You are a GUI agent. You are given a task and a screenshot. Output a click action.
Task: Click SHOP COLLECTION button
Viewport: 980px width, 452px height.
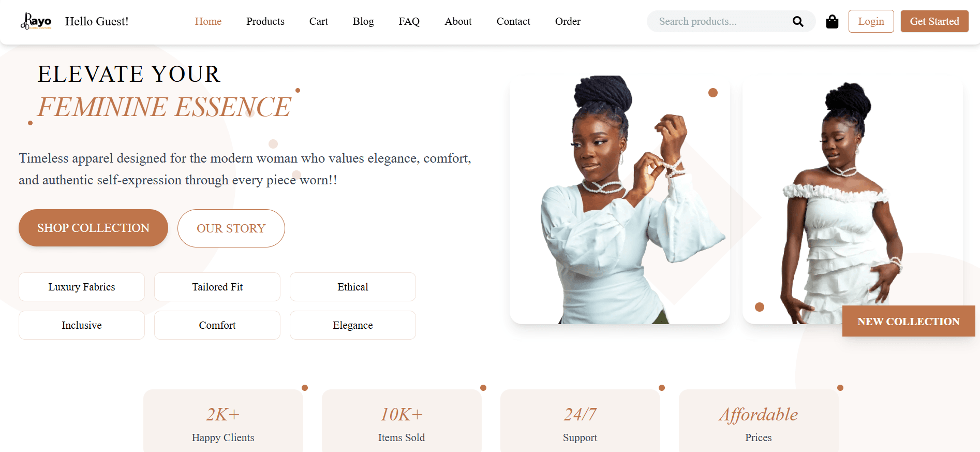(x=93, y=228)
